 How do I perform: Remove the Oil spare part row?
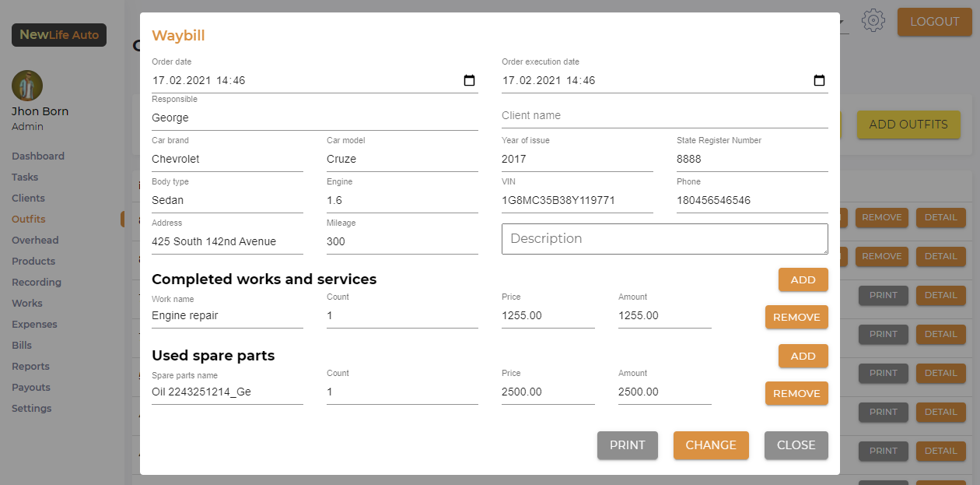(796, 393)
